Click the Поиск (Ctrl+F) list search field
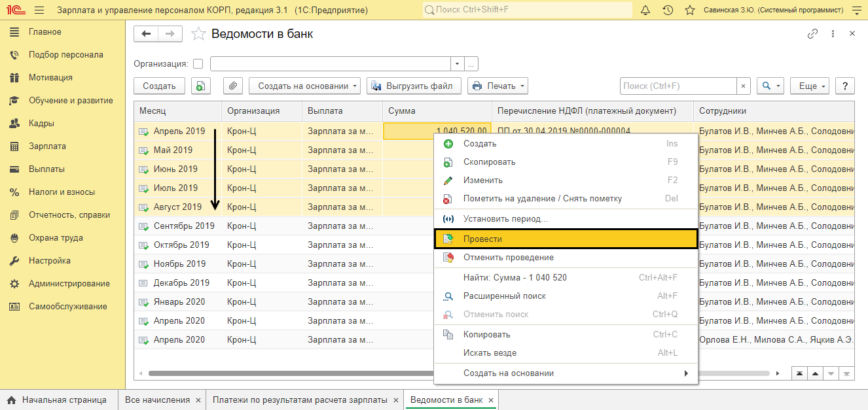 [x=679, y=86]
